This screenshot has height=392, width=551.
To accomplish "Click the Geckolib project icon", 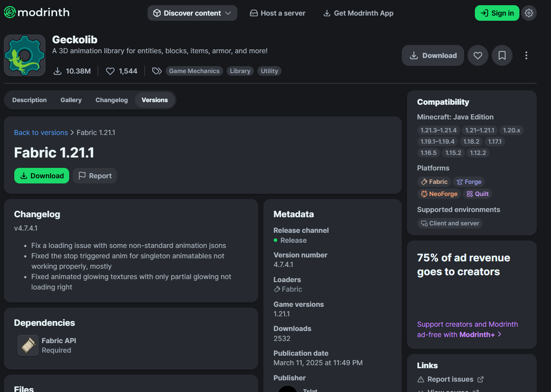I will [25, 55].
